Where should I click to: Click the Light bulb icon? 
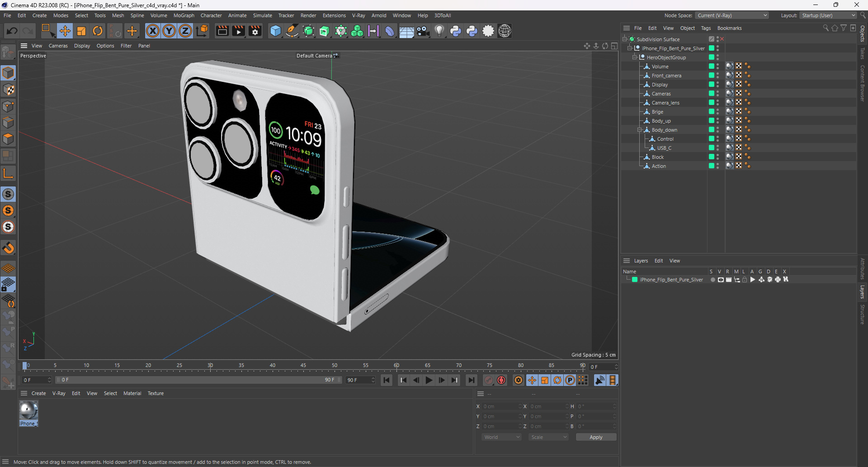(439, 31)
